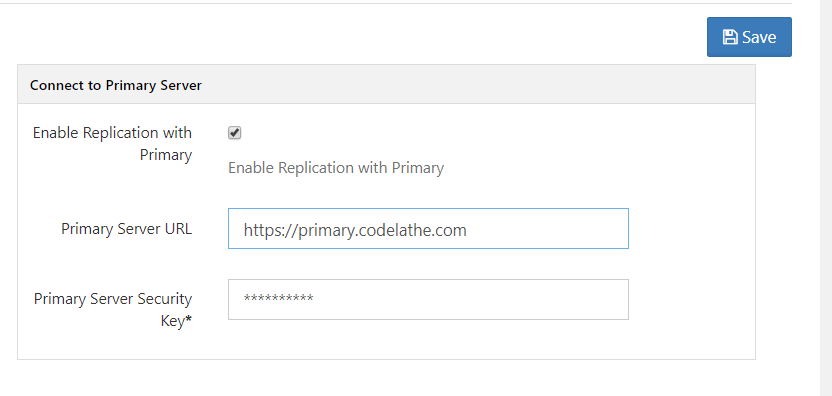The image size is (832, 396).
Task: Click empty right side of the panel header bar
Action: (478, 84)
